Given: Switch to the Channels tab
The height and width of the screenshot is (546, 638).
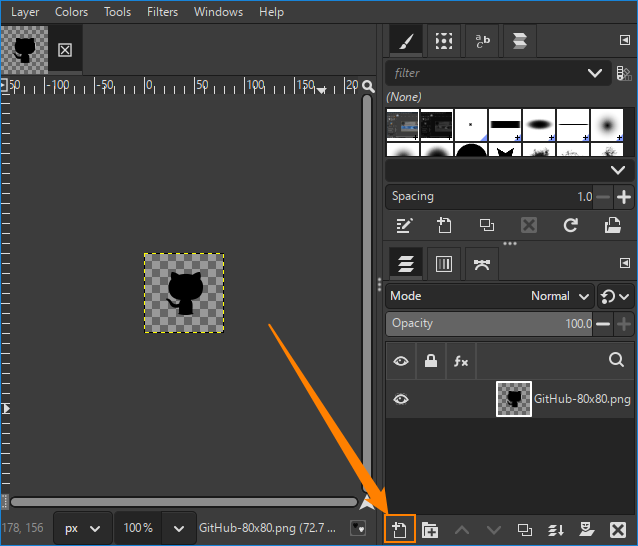Looking at the screenshot, I should click(x=444, y=264).
